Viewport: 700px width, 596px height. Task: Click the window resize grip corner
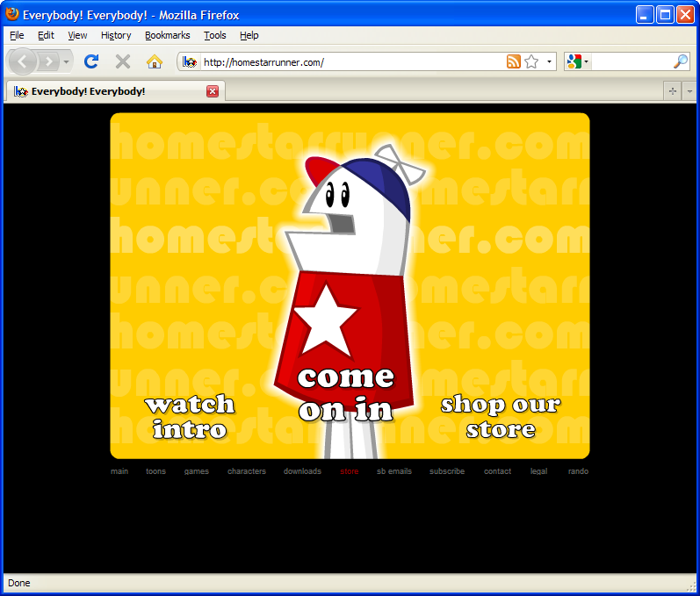(x=691, y=587)
